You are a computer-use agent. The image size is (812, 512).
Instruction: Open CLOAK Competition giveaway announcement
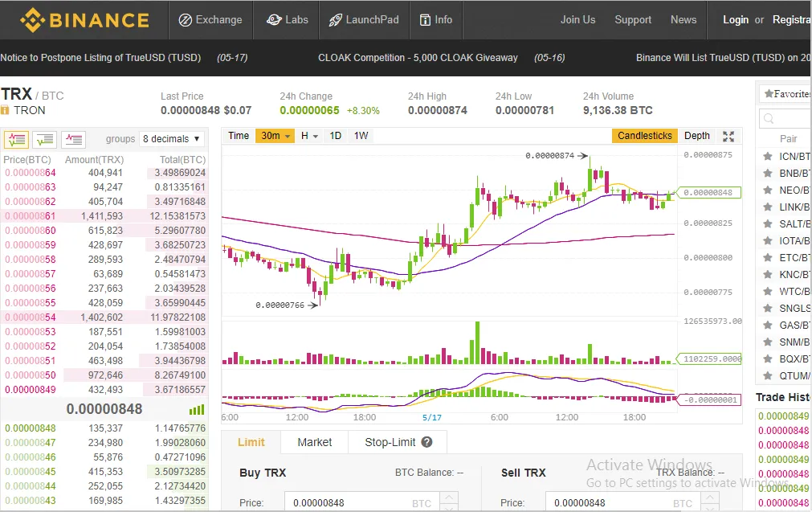(418, 58)
